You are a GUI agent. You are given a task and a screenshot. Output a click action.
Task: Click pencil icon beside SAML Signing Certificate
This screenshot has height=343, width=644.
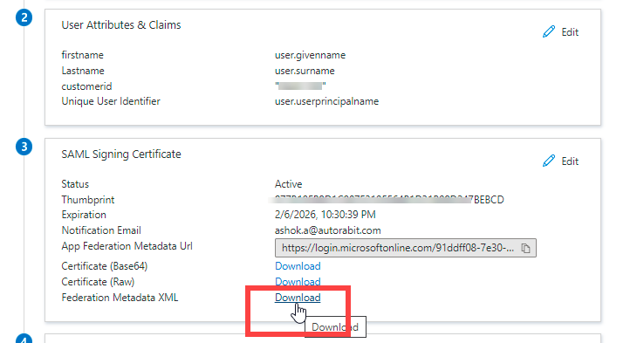point(549,161)
